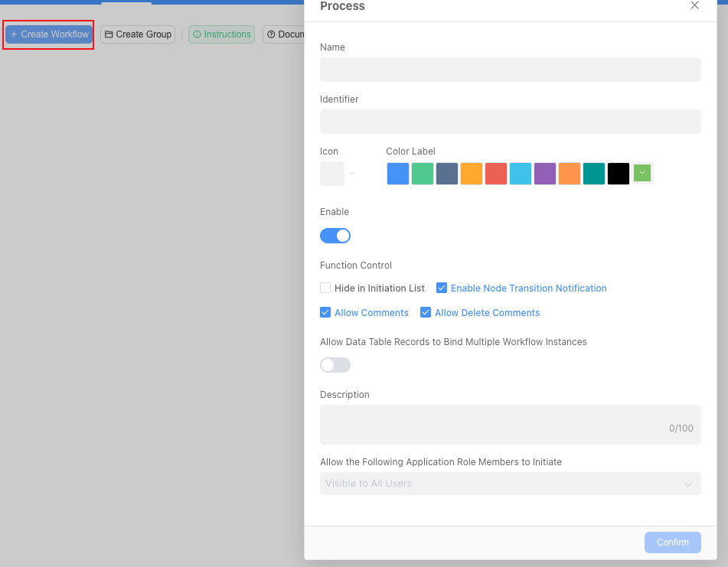
Task: Choose the black color label
Action: pos(619,174)
